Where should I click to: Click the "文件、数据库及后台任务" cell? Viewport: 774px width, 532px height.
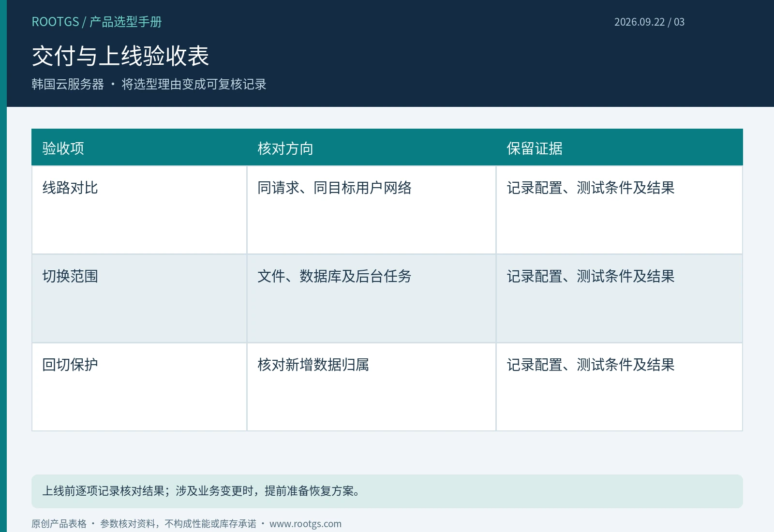[372, 298]
